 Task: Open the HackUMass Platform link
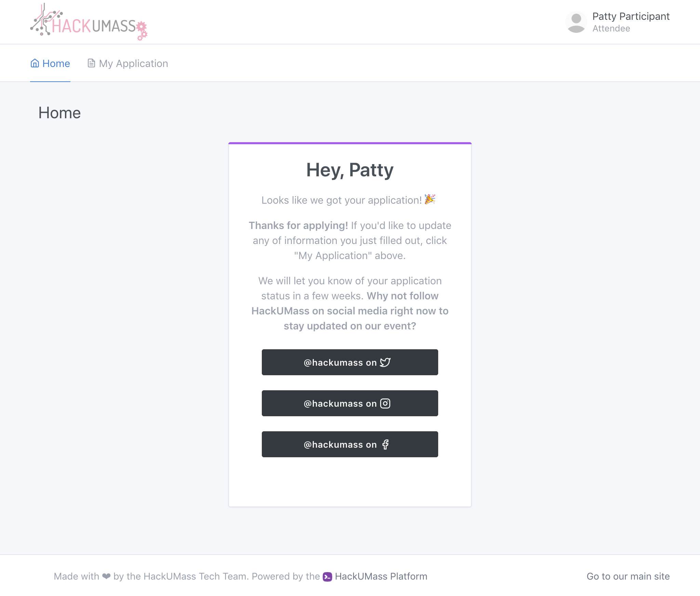375,577
